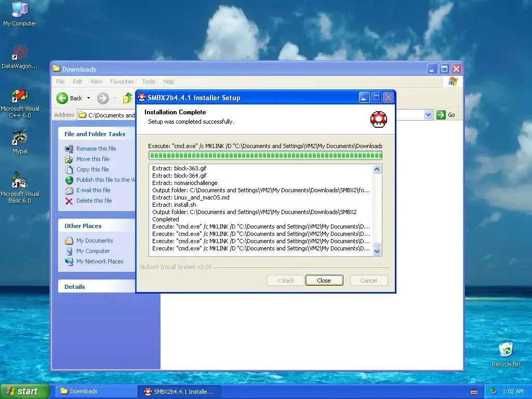The image size is (532, 399).
Task: Minimize the installer setup window
Action: click(x=364, y=98)
